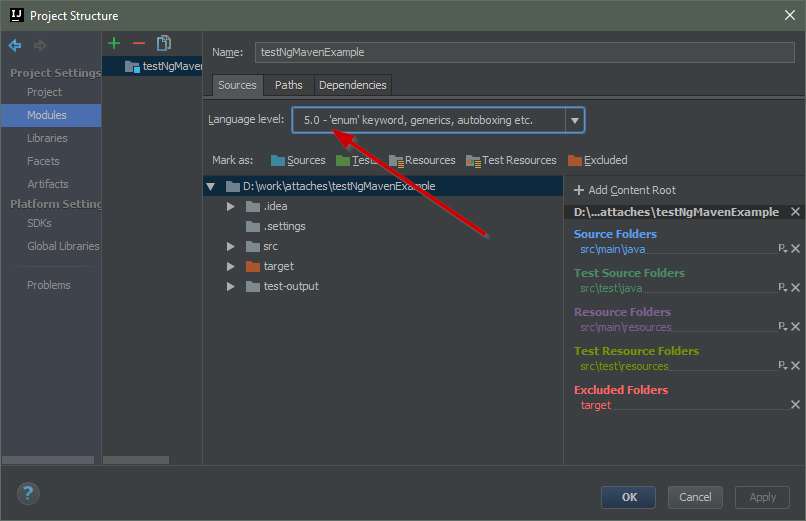
Task: Remove the module with minus icon
Action: 138,43
